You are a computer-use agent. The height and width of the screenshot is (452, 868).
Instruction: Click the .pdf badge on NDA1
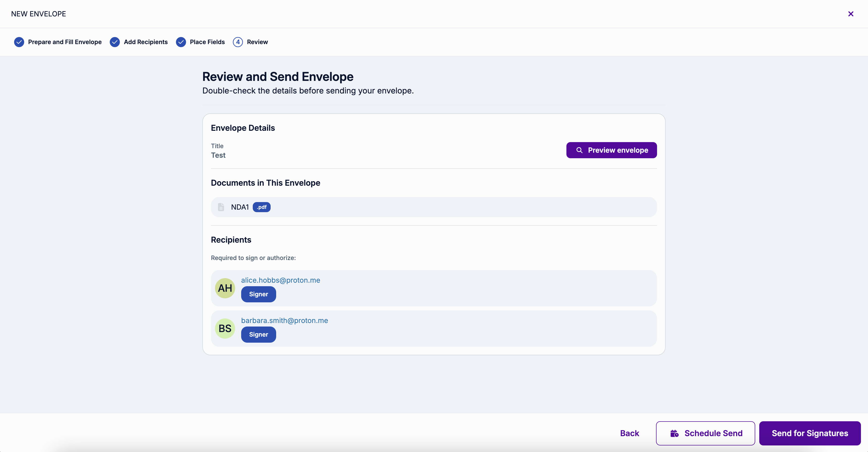pyautogui.click(x=262, y=207)
